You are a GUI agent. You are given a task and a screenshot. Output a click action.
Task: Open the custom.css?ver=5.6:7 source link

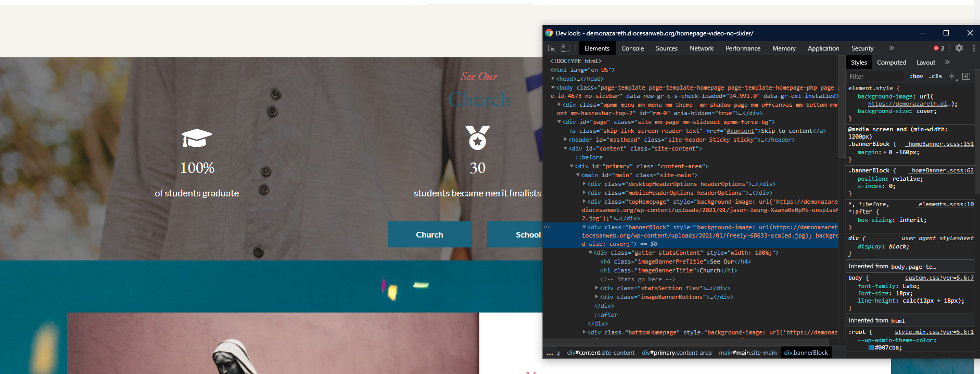click(x=939, y=278)
